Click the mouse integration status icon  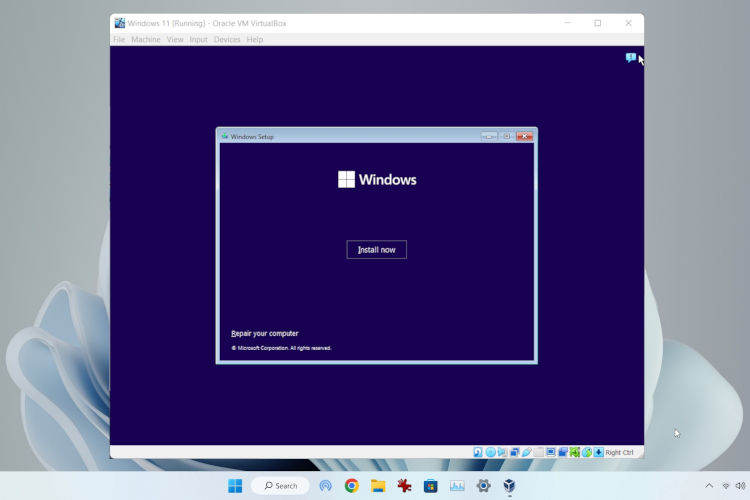click(587, 452)
